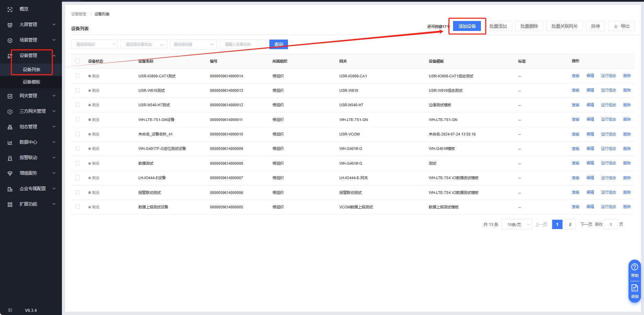Click the sidebar collapse icon near version
644x315 pixels.
click(10, 310)
